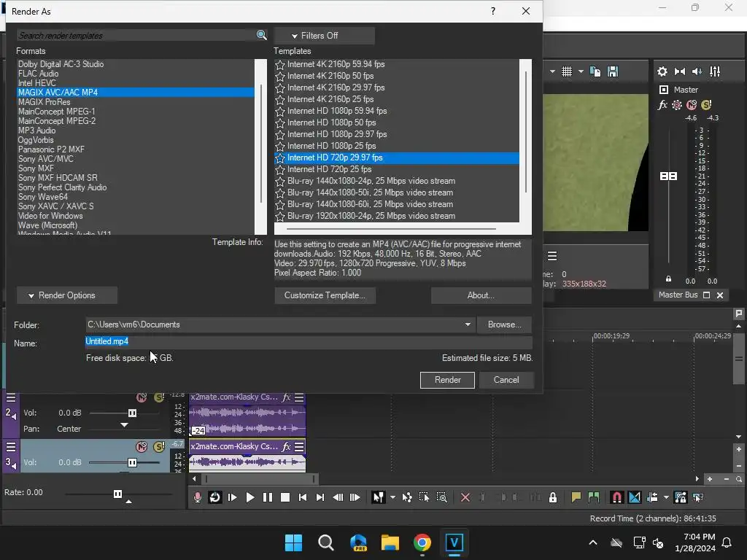Favorite the Internet HD 720p 25 fps star
The height and width of the screenshot is (560, 747).
click(280, 169)
